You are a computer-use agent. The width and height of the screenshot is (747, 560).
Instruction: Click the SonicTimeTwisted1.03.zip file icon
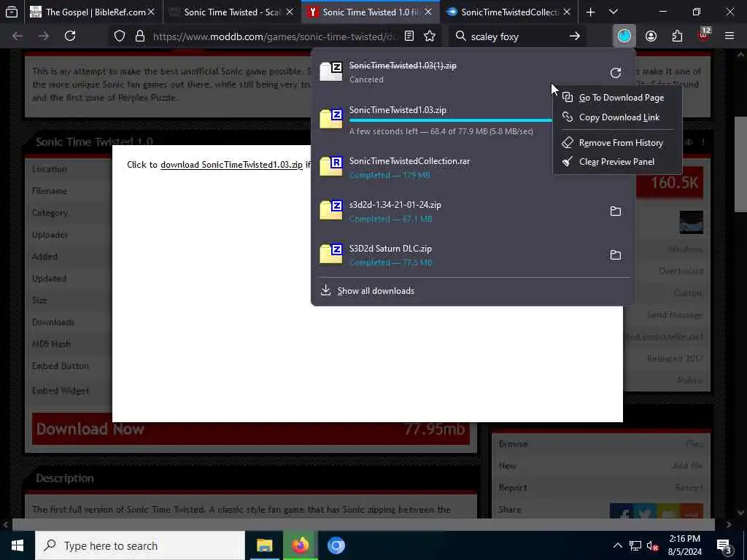coord(331,119)
